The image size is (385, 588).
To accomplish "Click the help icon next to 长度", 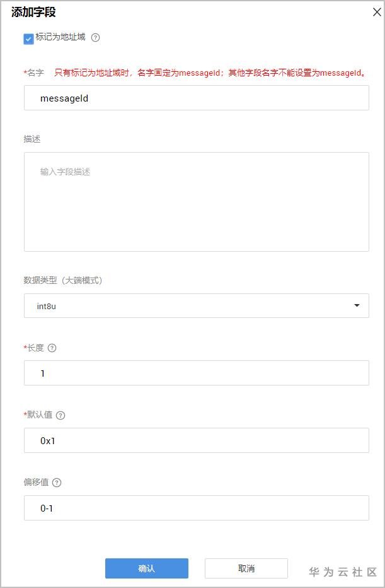I will click(x=52, y=348).
